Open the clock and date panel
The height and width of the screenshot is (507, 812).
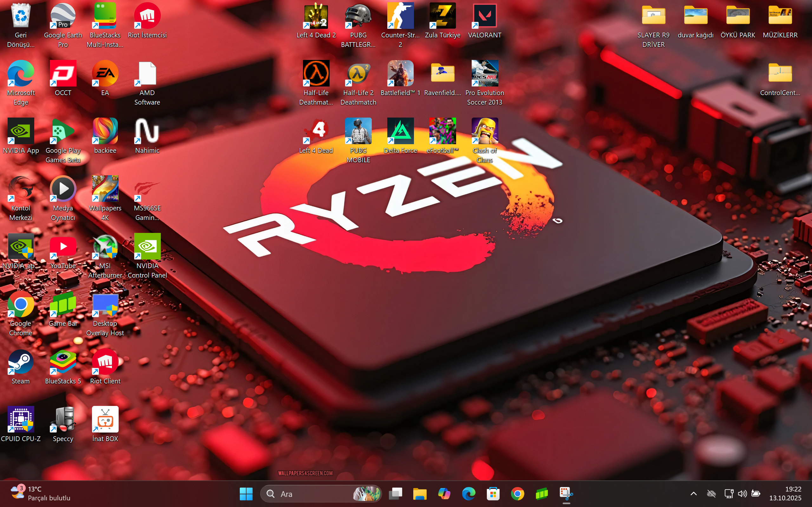coord(785,494)
